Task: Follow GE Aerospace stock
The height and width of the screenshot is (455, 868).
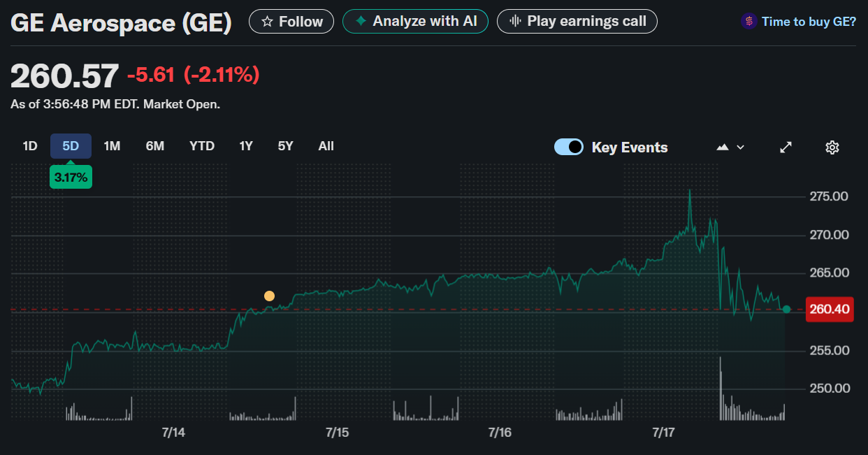Action: point(292,22)
